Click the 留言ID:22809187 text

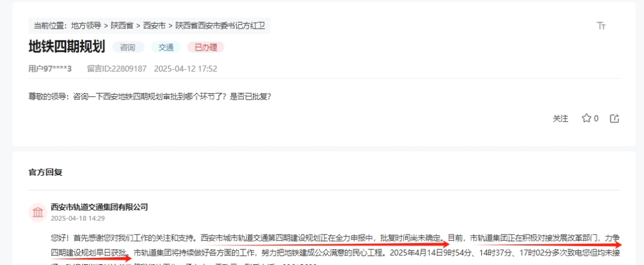(x=117, y=68)
